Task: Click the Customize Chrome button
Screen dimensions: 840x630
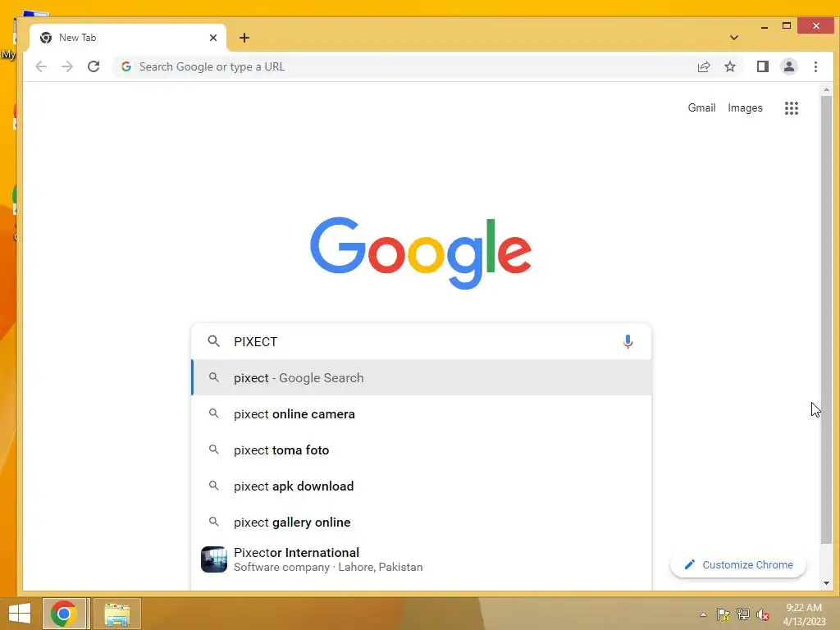Action: click(x=738, y=564)
